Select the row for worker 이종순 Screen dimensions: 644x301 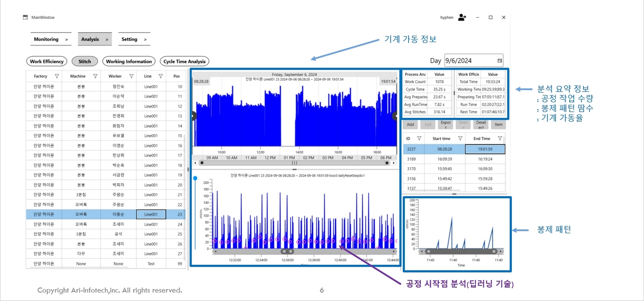[x=106, y=214]
